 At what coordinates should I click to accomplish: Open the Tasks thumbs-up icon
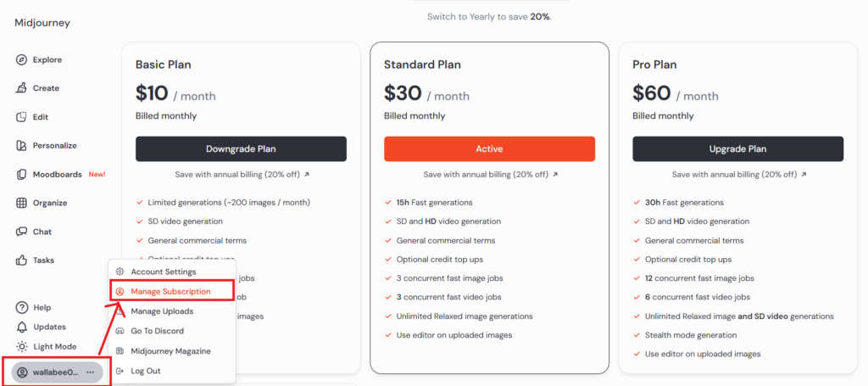(21, 260)
